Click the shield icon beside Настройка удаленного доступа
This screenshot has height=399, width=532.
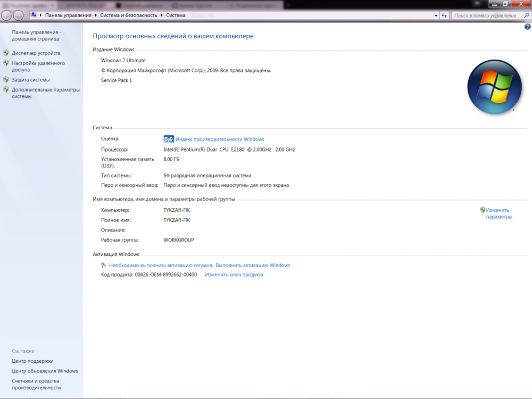pos(6,63)
